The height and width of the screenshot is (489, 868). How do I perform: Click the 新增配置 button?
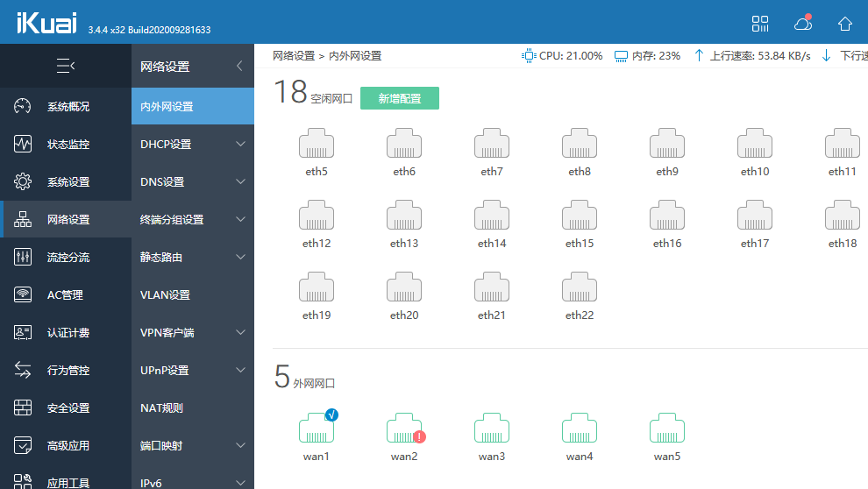pyautogui.click(x=399, y=98)
